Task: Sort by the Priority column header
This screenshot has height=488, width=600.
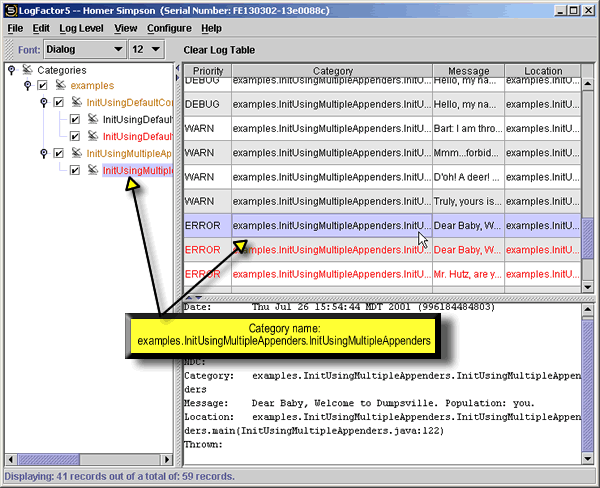Action: tap(208, 72)
